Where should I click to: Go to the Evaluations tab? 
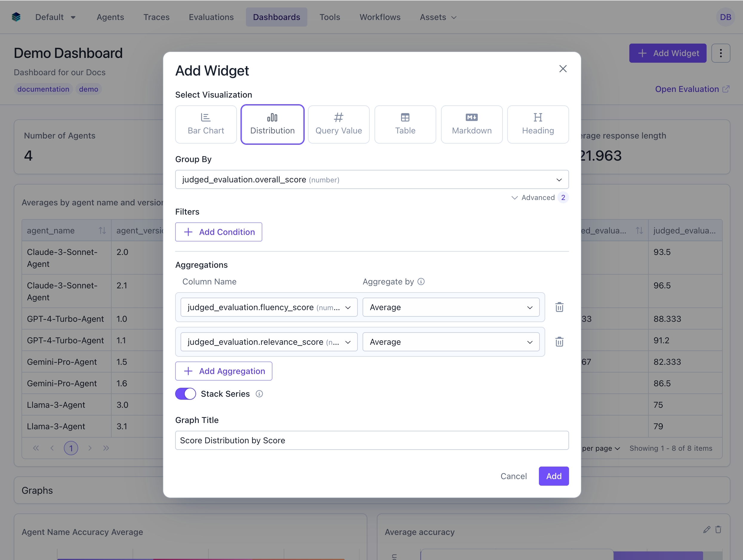pos(211,17)
